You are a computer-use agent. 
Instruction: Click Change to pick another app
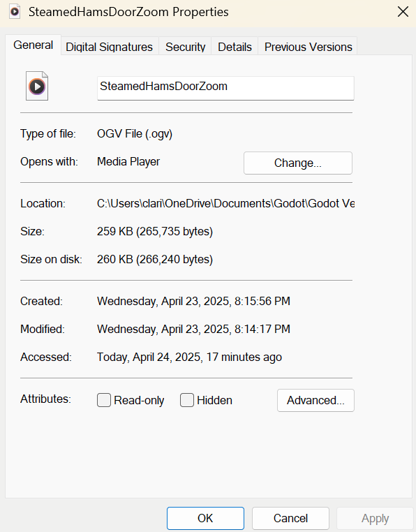298,163
